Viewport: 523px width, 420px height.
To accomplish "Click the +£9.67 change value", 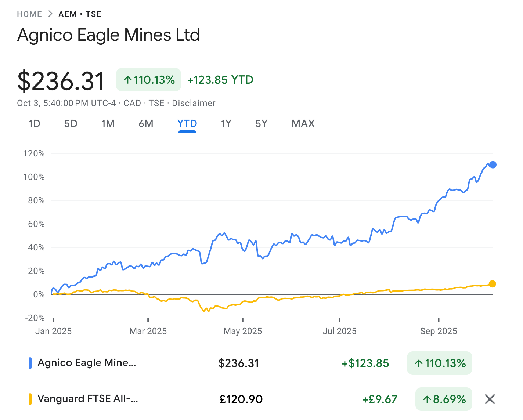I will click(380, 399).
